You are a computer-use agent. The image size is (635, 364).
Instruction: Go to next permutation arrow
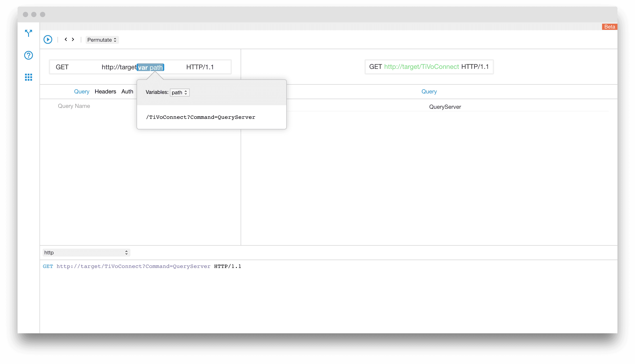click(x=73, y=39)
